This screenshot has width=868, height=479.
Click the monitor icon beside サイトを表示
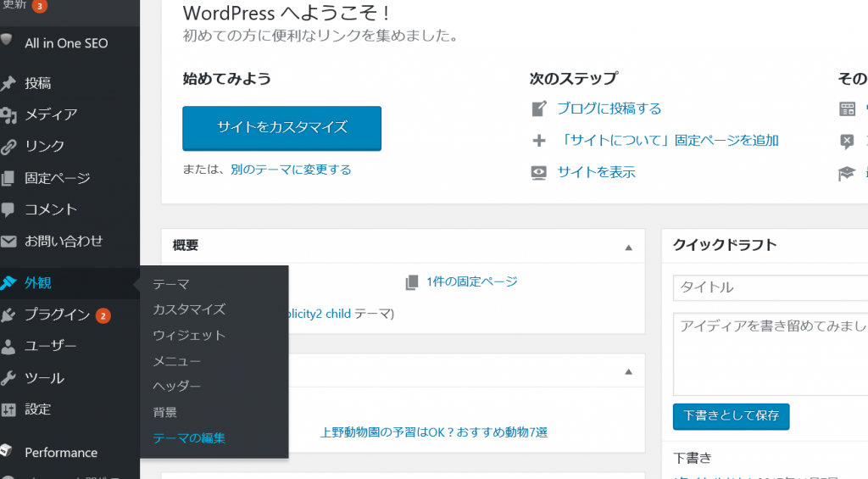pos(538,173)
